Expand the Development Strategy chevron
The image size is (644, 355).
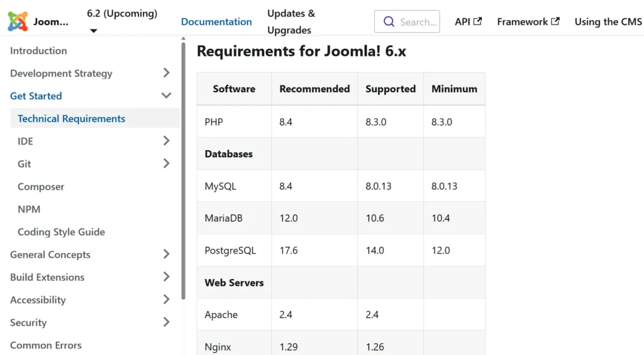click(166, 73)
